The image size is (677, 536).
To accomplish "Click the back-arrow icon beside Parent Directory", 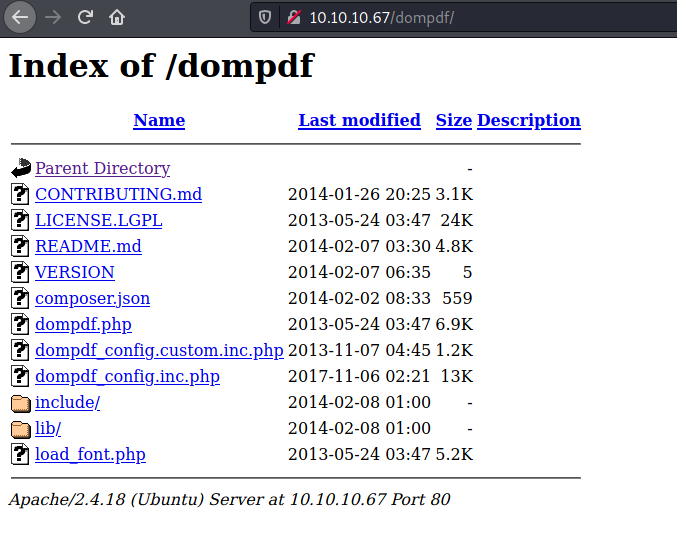I will click(21, 168).
